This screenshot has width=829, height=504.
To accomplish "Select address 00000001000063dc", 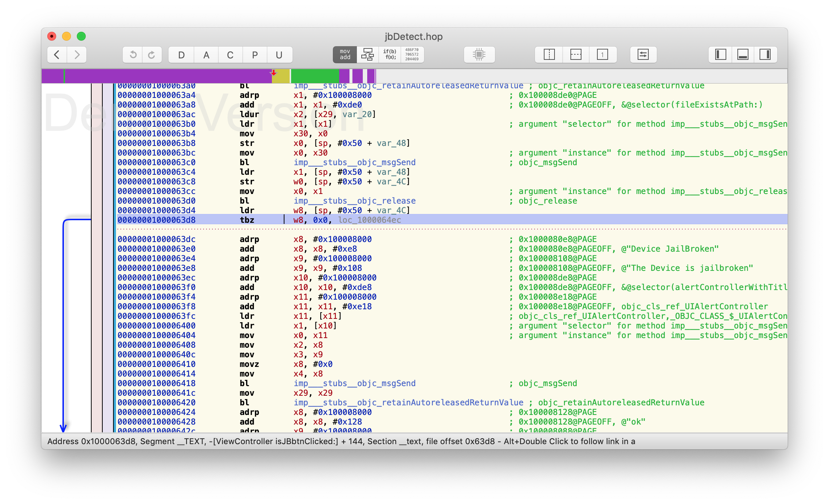I will pos(156,239).
